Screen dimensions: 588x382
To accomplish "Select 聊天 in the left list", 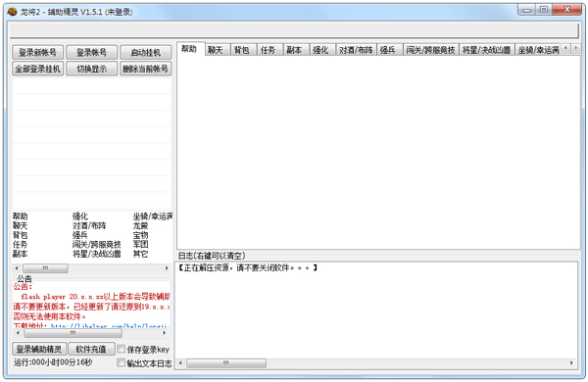I will pos(21,225).
